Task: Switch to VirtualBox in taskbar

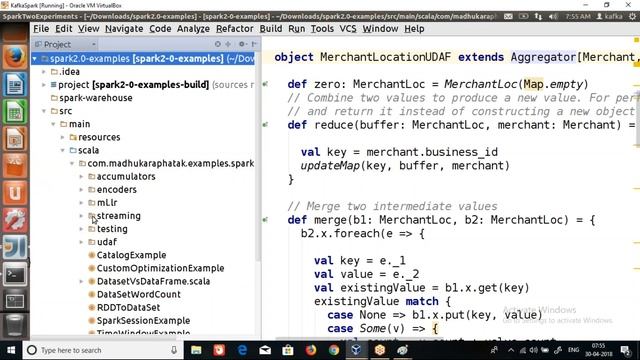Action: click(x=356, y=350)
